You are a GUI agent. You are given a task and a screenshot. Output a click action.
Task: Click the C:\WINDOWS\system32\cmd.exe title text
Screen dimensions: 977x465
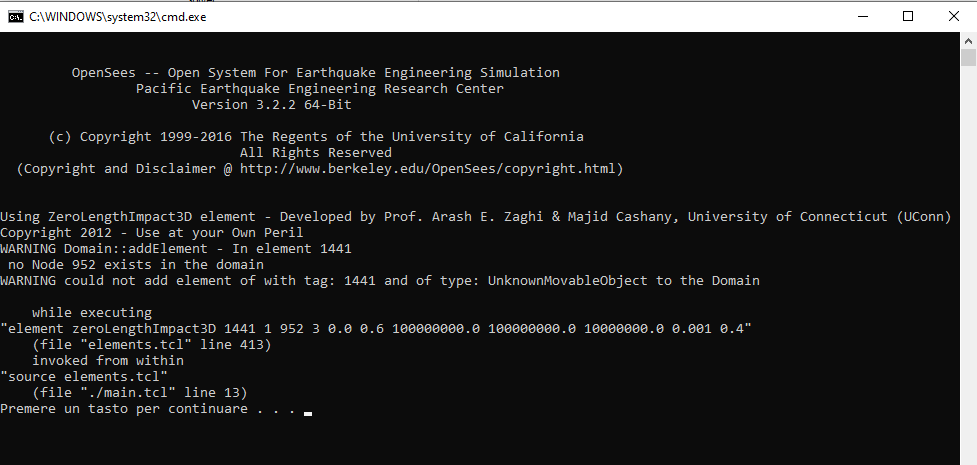(117, 17)
